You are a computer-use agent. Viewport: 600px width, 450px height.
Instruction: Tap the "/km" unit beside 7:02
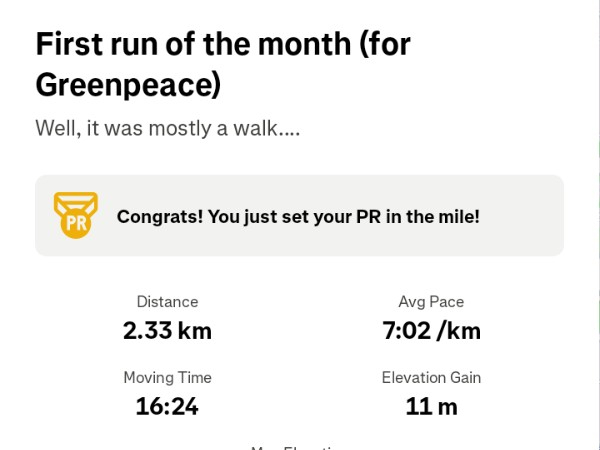coord(459,330)
